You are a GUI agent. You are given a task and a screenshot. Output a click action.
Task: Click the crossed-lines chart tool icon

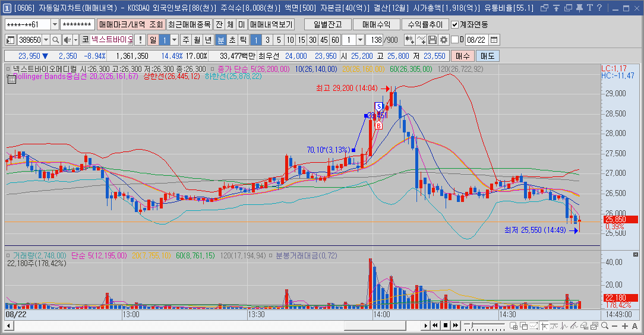(x=421, y=40)
